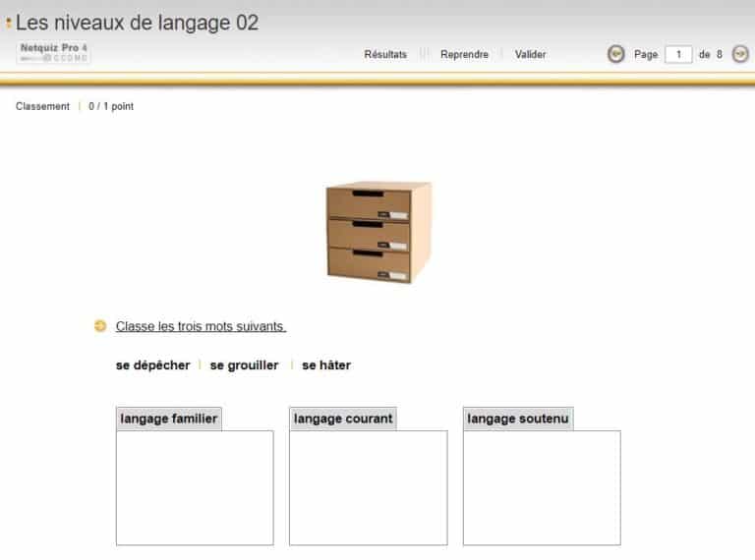Open the "Classe les trois mots suivants" link
The image size is (755, 560).
201,326
